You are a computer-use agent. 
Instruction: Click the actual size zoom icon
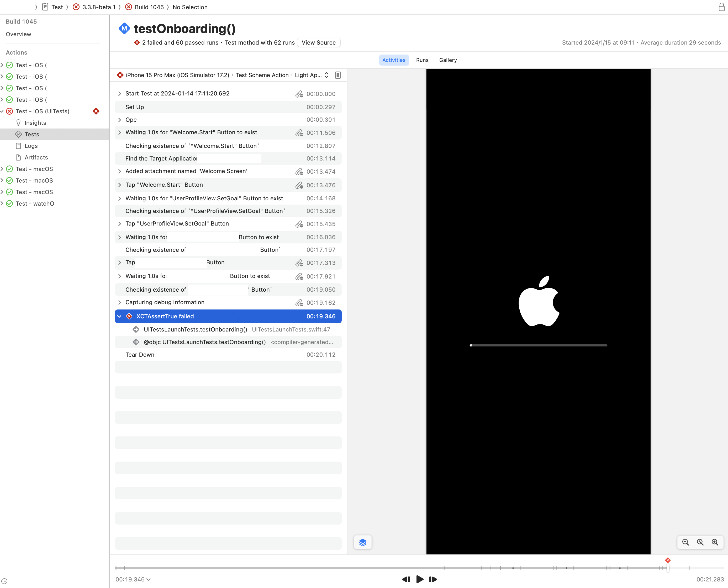700,542
